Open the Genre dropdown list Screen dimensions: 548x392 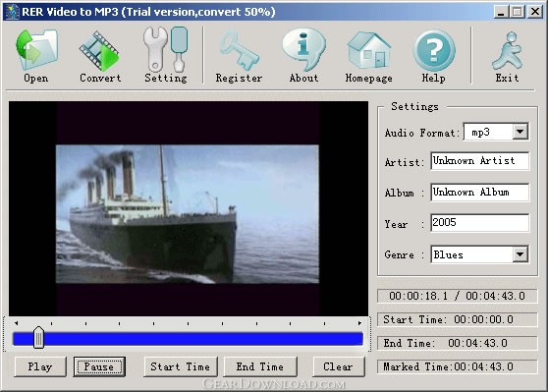(521, 254)
